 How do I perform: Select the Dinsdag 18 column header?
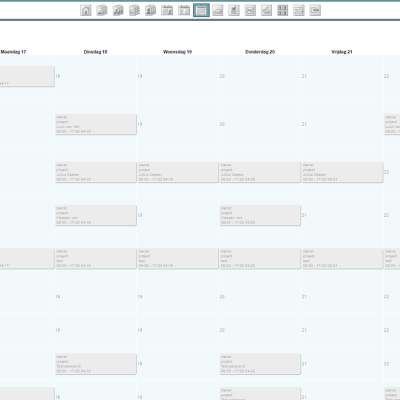95,52
